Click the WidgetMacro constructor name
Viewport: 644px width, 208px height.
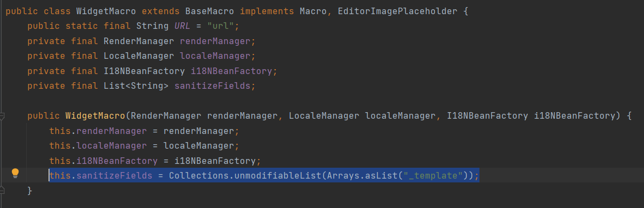[95, 115]
